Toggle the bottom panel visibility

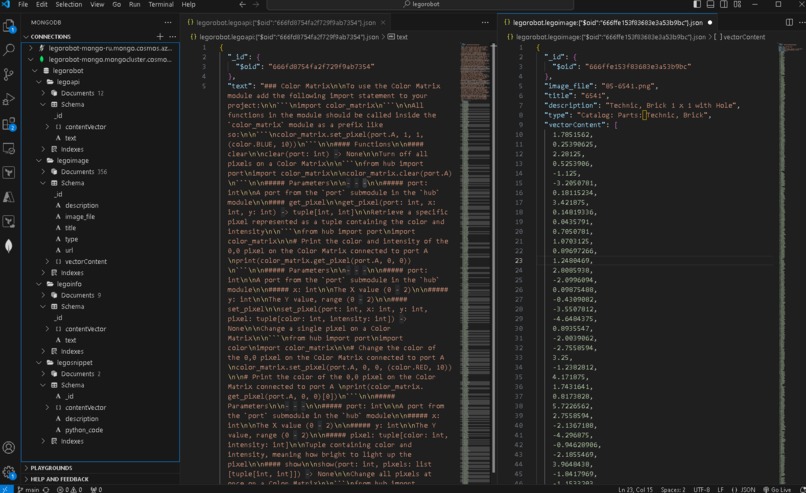(x=710, y=4)
